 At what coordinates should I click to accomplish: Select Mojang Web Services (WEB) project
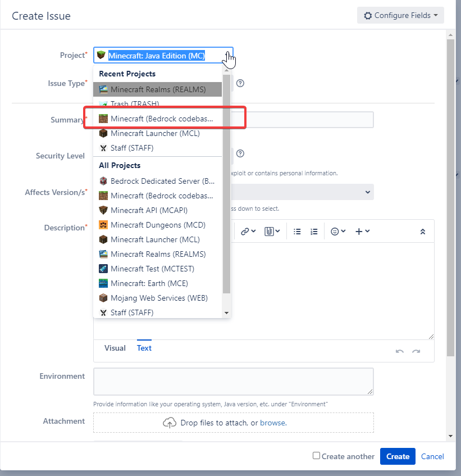click(157, 298)
